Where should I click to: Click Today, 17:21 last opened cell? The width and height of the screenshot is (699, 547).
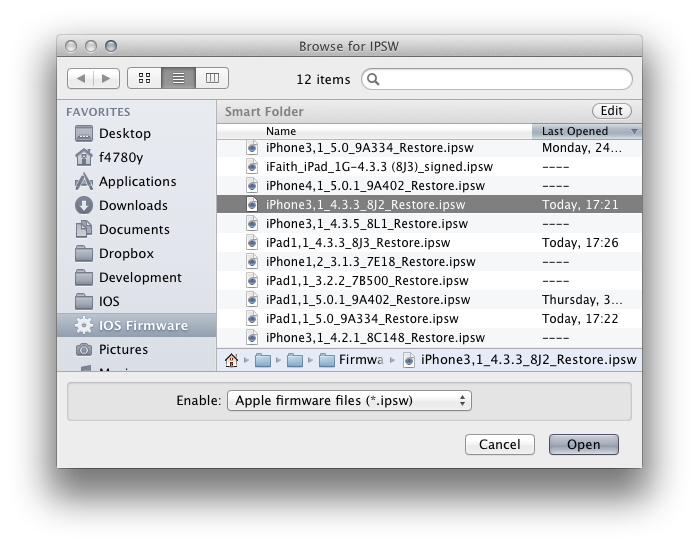(580, 205)
